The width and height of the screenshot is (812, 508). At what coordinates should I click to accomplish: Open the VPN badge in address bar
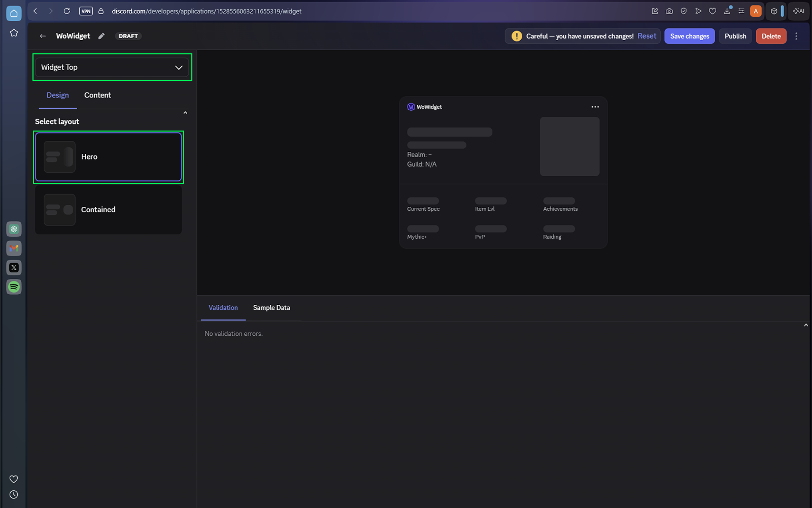tap(86, 11)
